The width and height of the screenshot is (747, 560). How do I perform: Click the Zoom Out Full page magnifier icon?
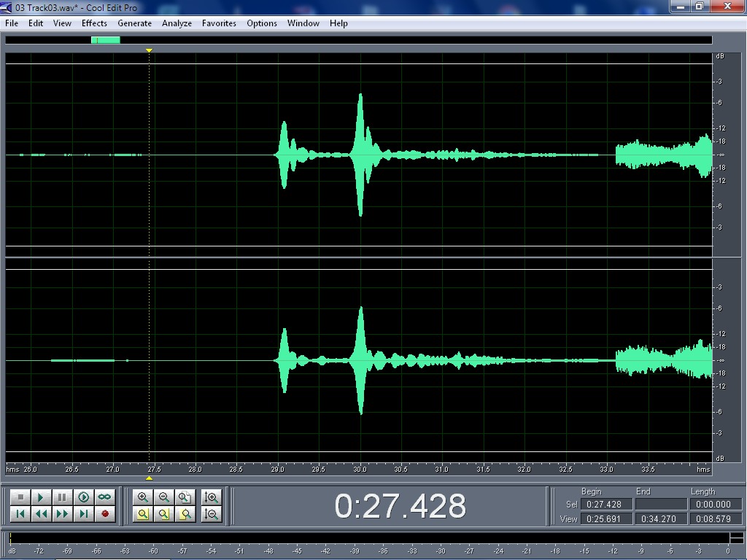185,497
